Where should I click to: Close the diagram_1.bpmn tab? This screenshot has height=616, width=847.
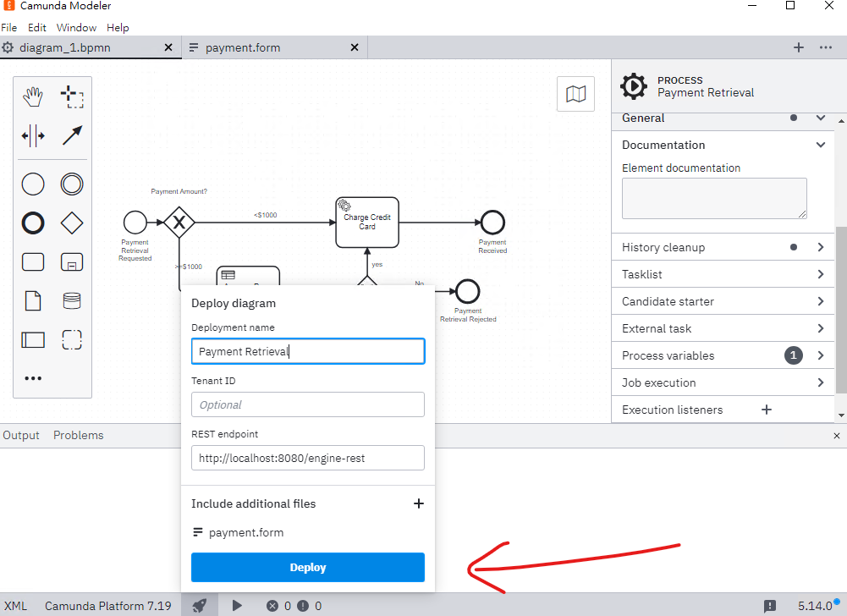tap(168, 47)
